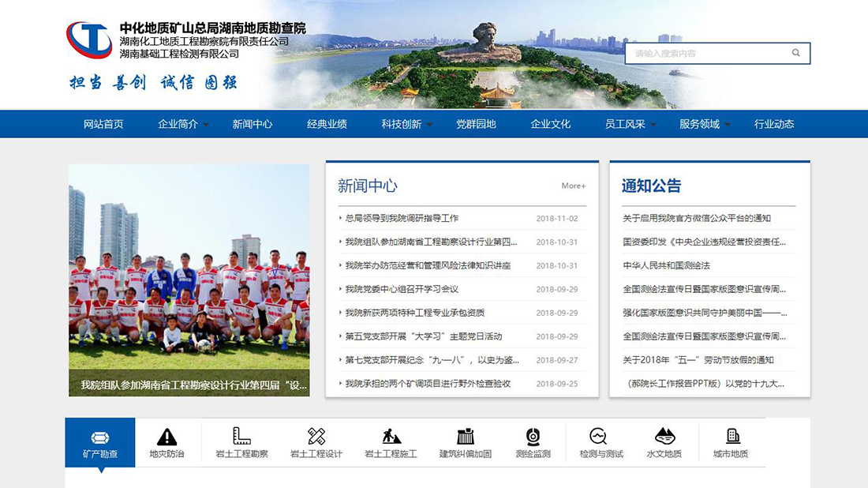The image size is (868, 488).
Task: Open the 企业文化 menu item
Action: point(551,124)
